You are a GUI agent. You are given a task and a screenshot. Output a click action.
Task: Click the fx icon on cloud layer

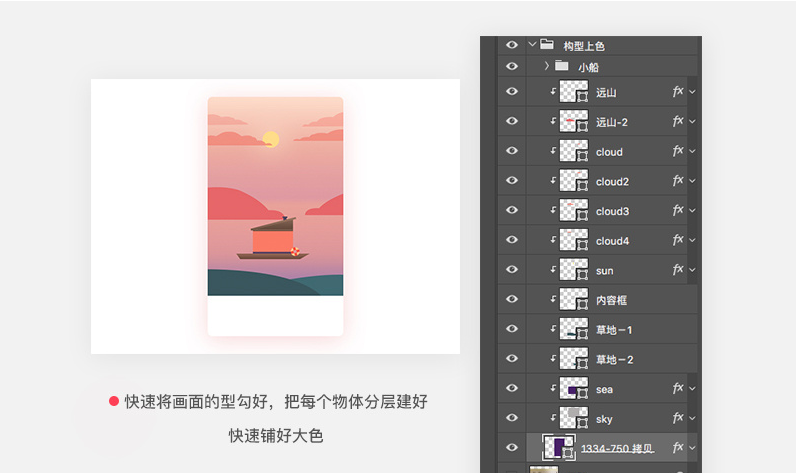pos(678,151)
